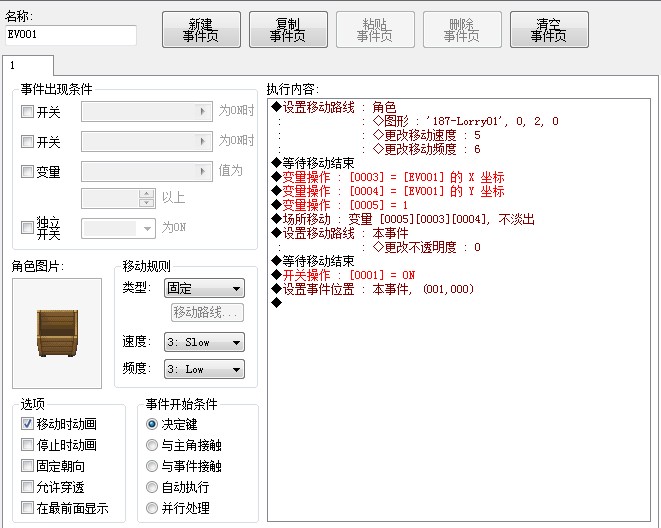Enable the 变量 condition checkbox
Screen dimensions: 661x528
[27, 172]
